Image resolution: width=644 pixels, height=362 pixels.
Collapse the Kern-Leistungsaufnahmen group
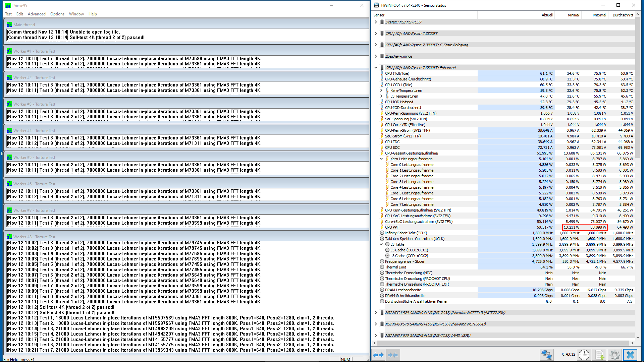pyautogui.click(x=381, y=159)
